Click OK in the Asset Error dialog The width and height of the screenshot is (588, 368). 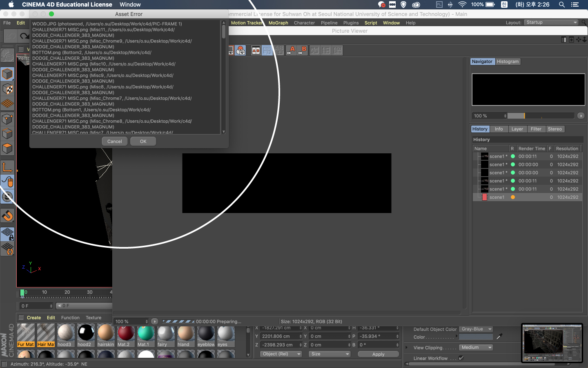coord(143,141)
